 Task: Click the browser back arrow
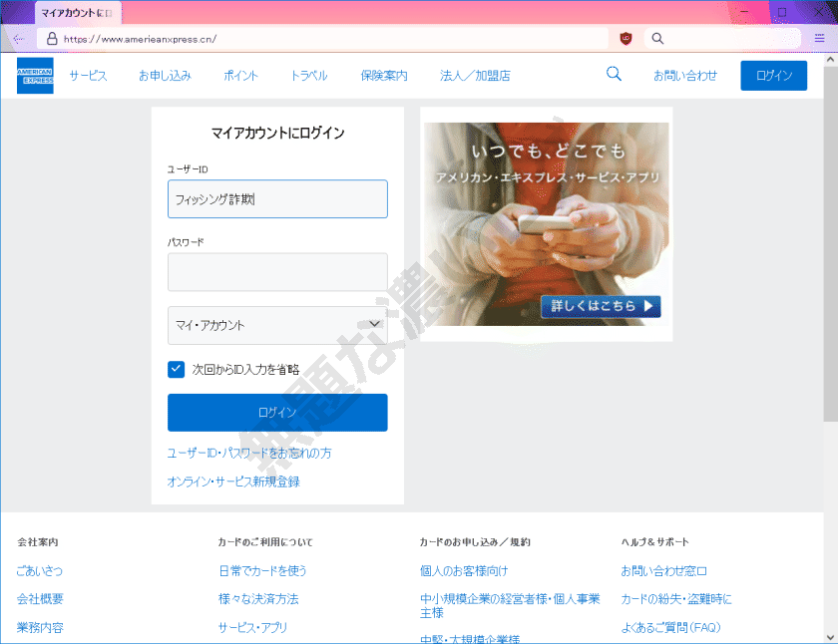19,39
